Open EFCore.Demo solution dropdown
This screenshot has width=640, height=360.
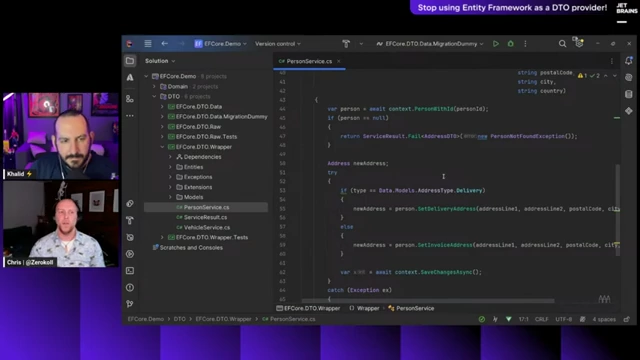click(x=220, y=44)
